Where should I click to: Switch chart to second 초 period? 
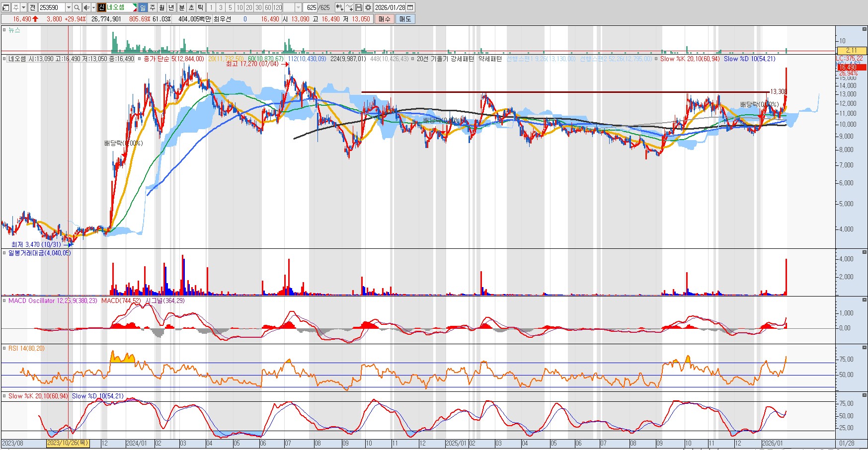pyautogui.click(x=191, y=7)
